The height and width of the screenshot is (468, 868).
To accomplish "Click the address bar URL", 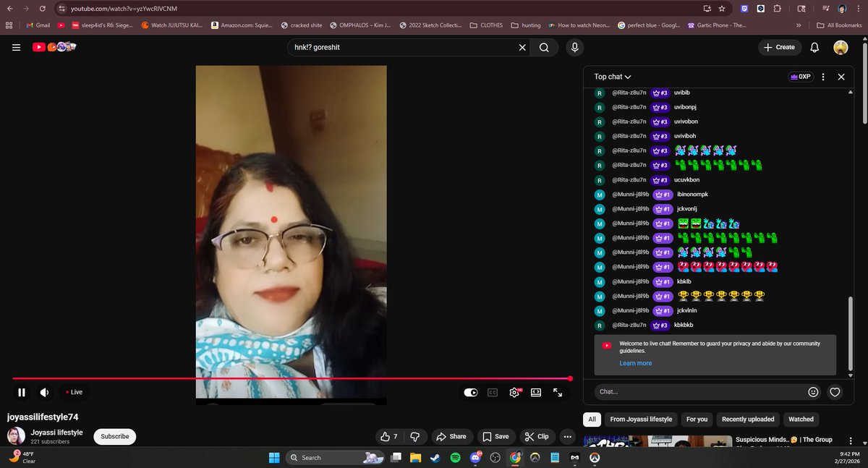I will pyautogui.click(x=124, y=9).
